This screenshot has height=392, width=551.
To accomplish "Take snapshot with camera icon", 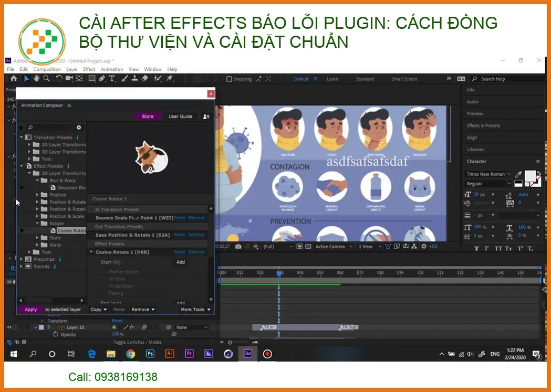I will click(238, 247).
